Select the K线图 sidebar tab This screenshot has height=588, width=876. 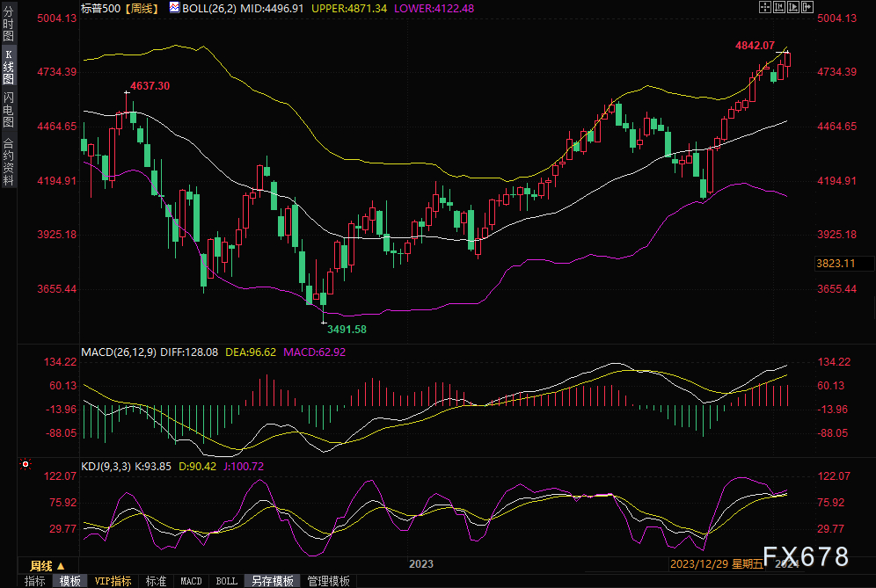pyautogui.click(x=9, y=67)
